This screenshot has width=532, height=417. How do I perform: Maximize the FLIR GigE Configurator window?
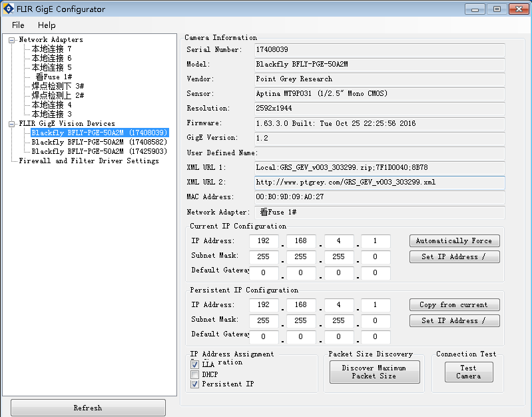coord(497,9)
